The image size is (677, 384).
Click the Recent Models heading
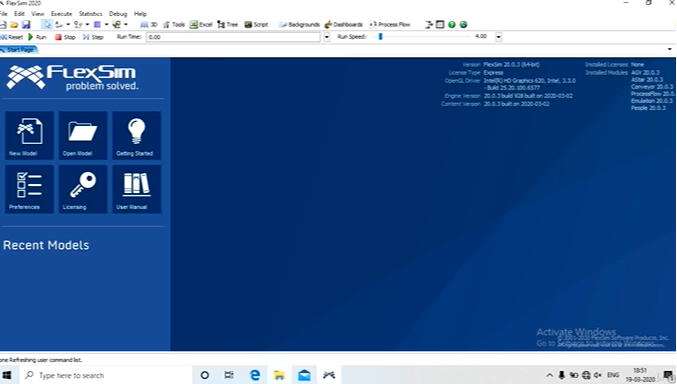coord(46,245)
